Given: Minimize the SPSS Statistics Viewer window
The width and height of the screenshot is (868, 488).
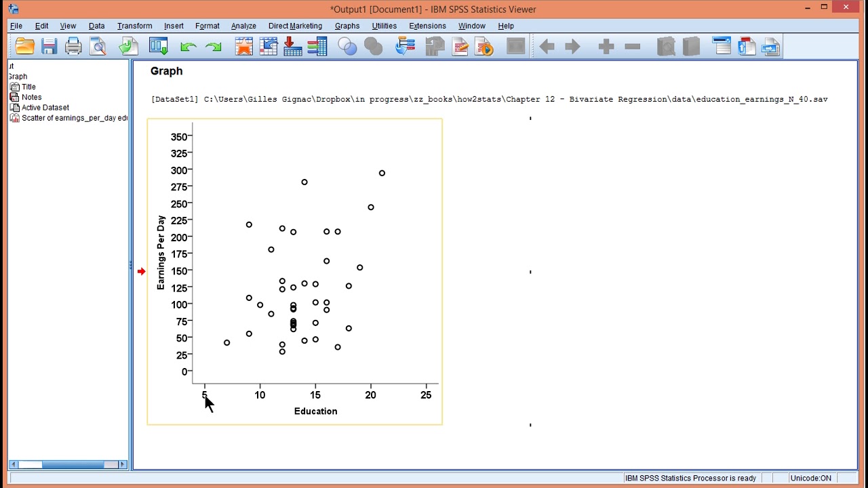Looking at the screenshot, I should 808,7.
